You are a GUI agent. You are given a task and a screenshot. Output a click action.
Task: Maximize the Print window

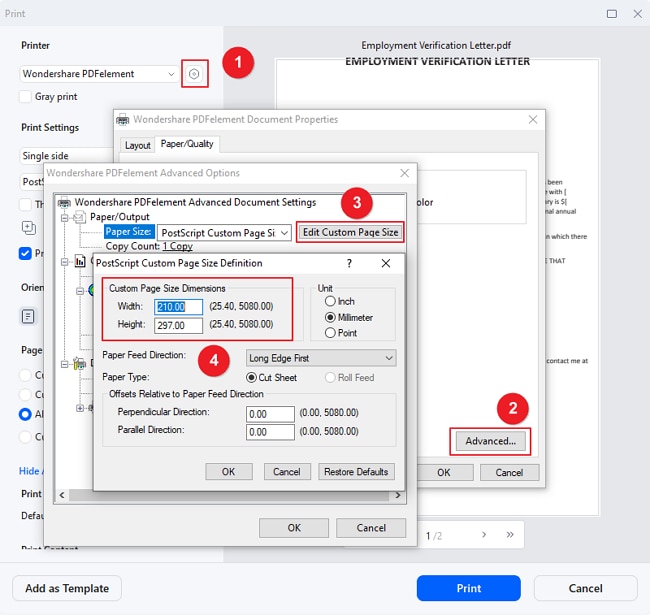pyautogui.click(x=611, y=14)
